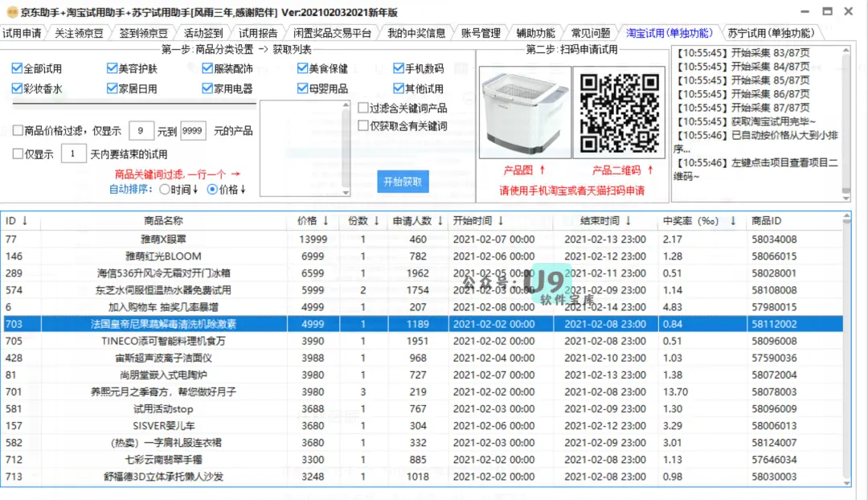Uncheck the 彩妆香水 checkbox
The image size is (868, 500).
[17, 88]
